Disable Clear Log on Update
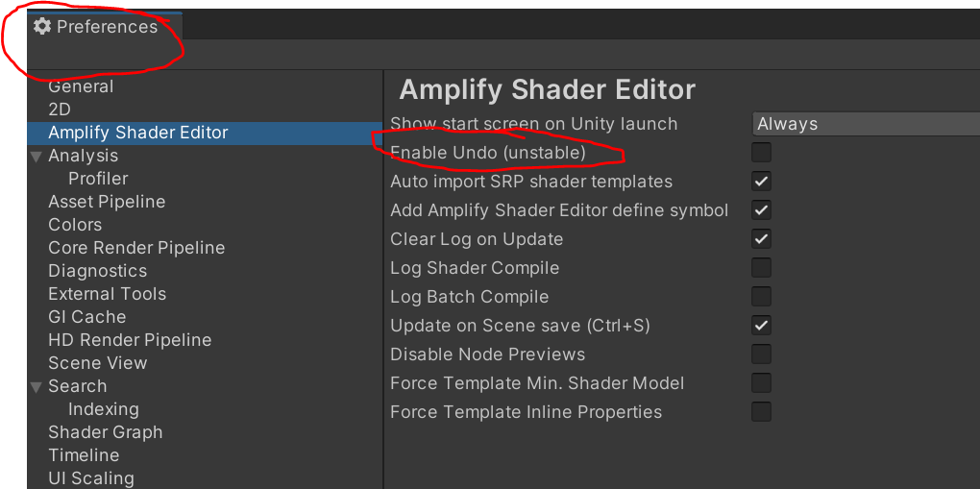 [x=761, y=239]
